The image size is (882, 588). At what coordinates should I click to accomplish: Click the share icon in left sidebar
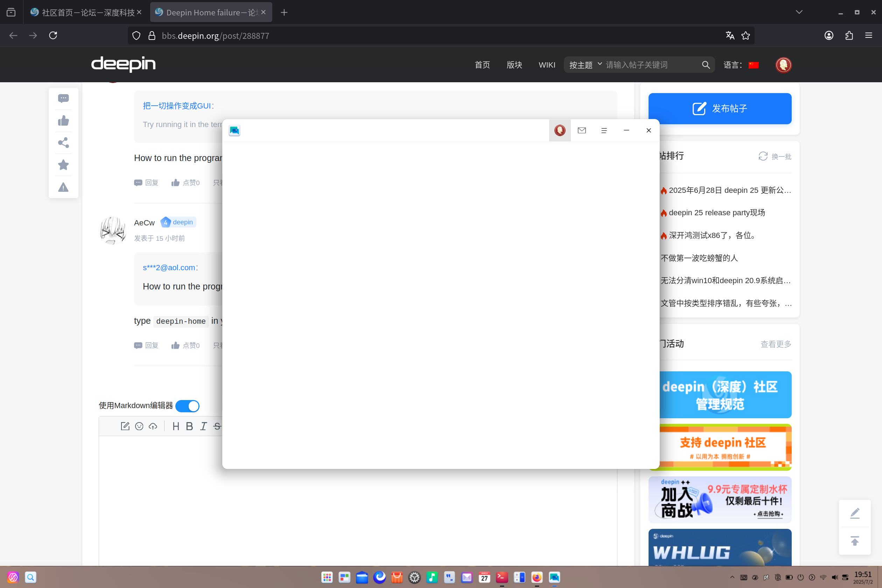[x=63, y=142]
